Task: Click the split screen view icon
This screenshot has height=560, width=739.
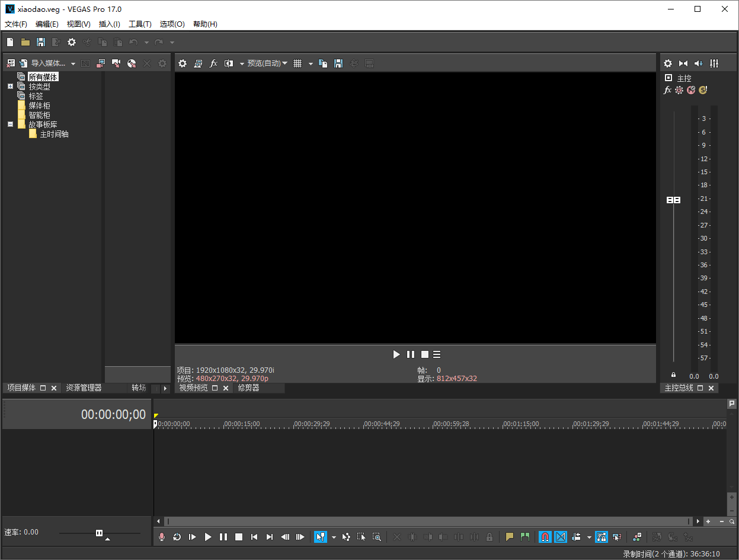Action: pos(229,63)
